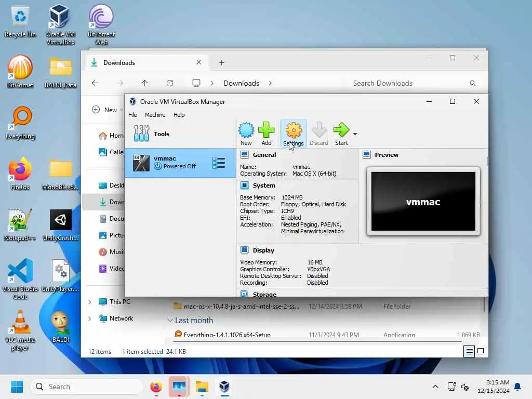Start the vmmac machine with green arrow
The height and width of the screenshot is (399, 532).
click(x=341, y=134)
